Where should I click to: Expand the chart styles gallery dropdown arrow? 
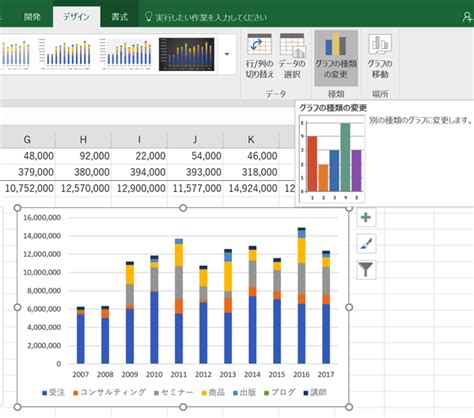click(227, 54)
